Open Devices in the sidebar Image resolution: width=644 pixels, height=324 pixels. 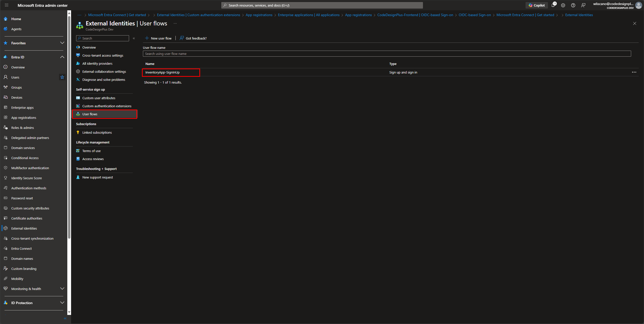tap(17, 97)
